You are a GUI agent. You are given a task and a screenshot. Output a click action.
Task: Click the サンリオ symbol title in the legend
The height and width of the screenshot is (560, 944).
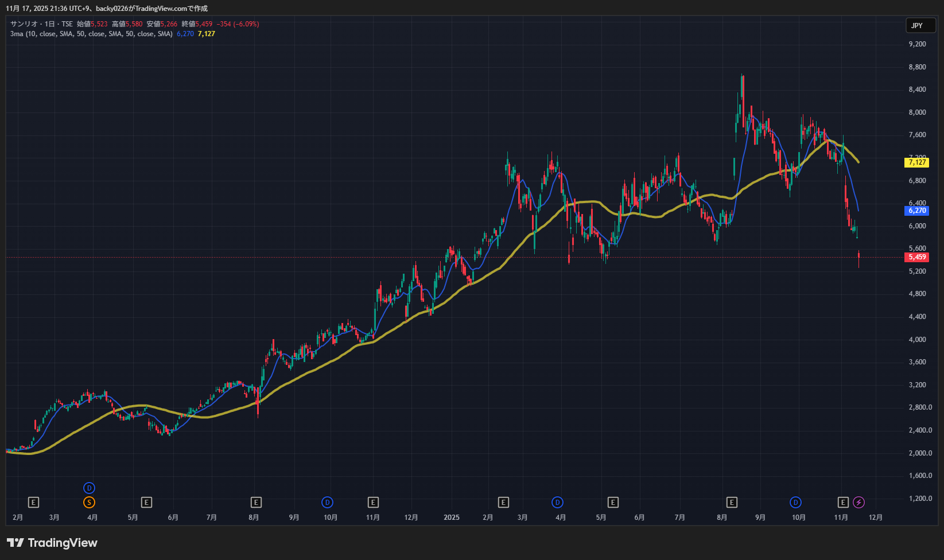[x=24, y=24]
